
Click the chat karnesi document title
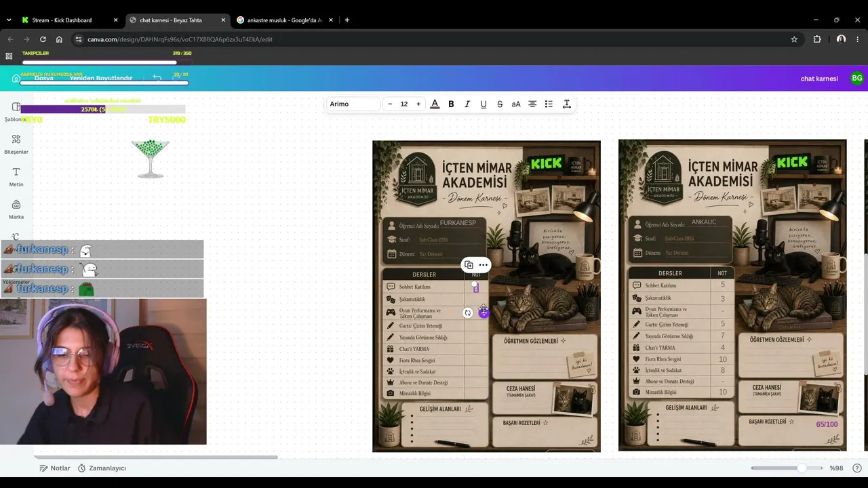pyautogui.click(x=819, y=79)
